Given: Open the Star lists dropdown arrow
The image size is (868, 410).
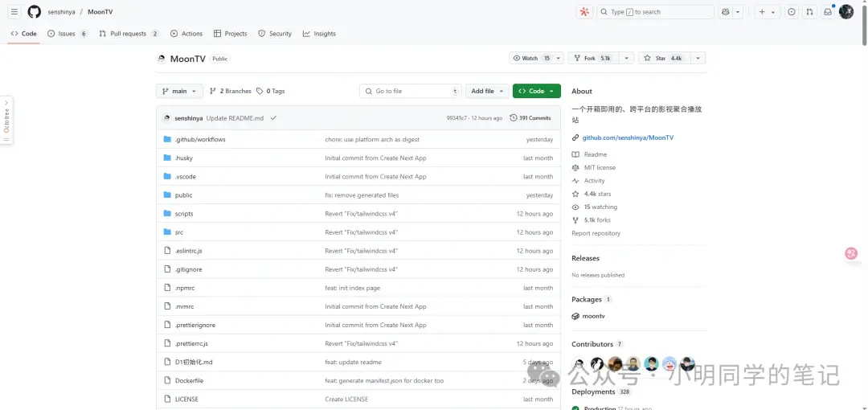Looking at the screenshot, I should click(x=698, y=58).
